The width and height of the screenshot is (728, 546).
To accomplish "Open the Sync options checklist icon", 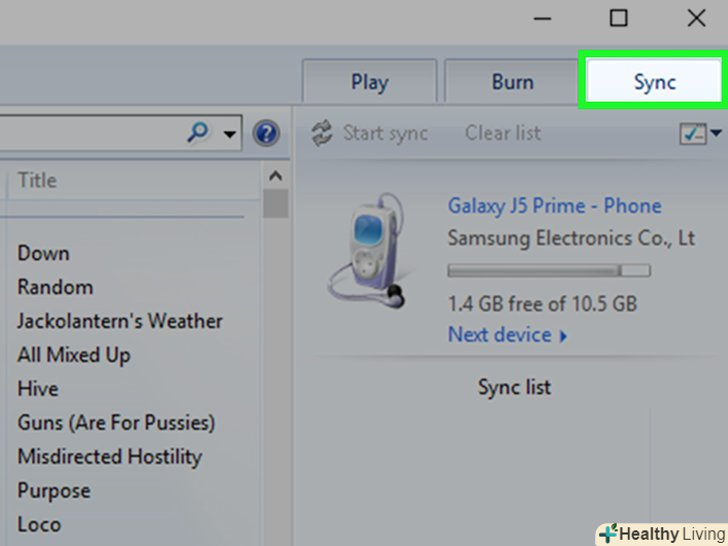I will tap(693, 134).
